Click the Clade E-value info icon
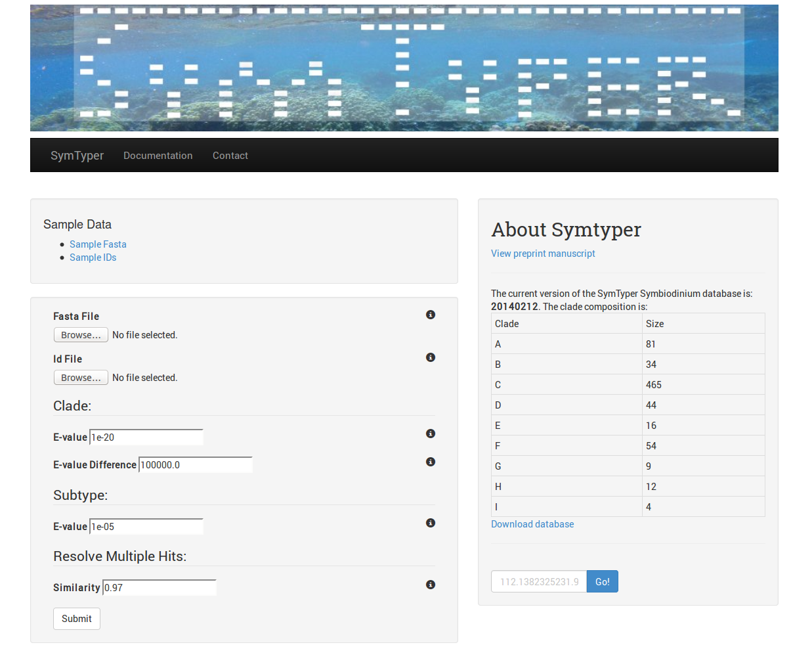 point(431,434)
